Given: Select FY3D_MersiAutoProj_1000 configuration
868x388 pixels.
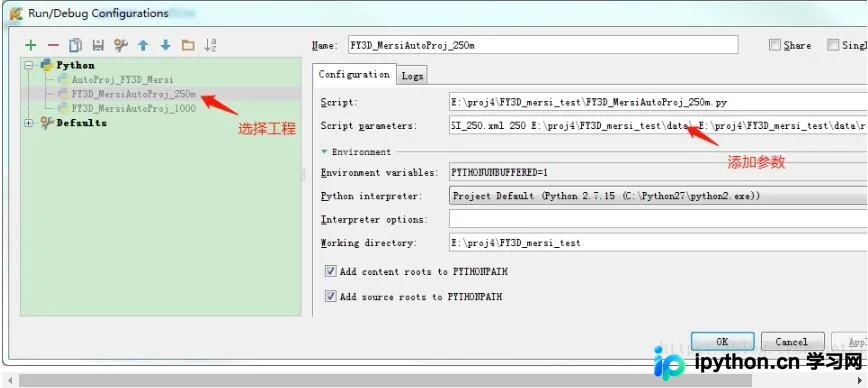Looking at the screenshot, I should click(133, 108).
